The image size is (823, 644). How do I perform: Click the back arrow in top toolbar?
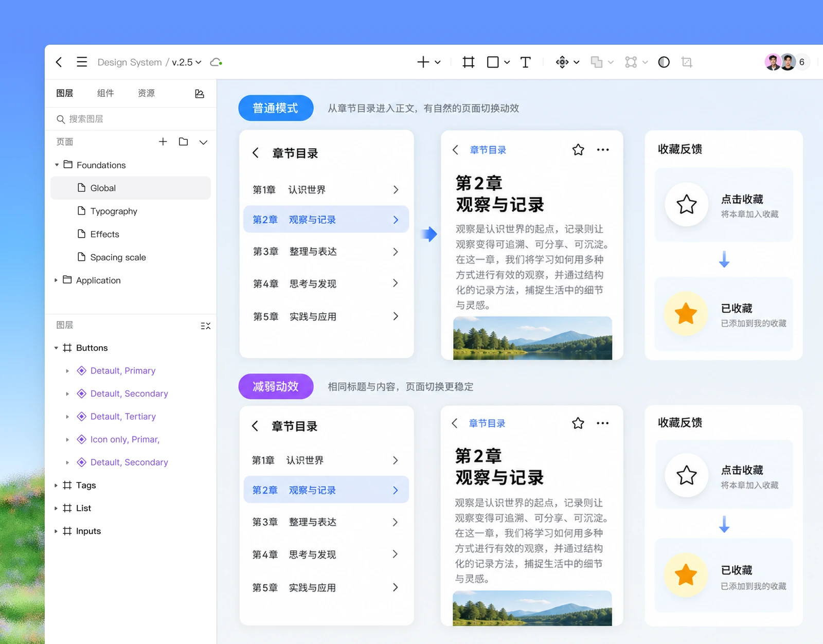pyautogui.click(x=59, y=62)
